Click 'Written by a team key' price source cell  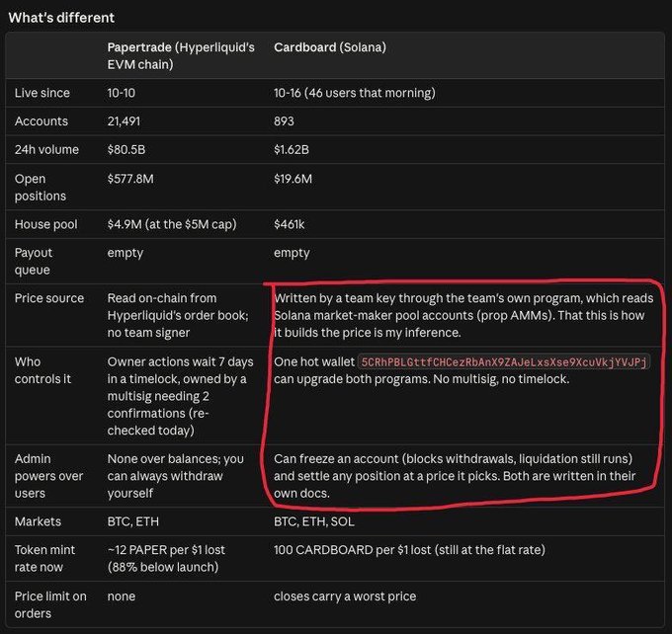point(463,315)
